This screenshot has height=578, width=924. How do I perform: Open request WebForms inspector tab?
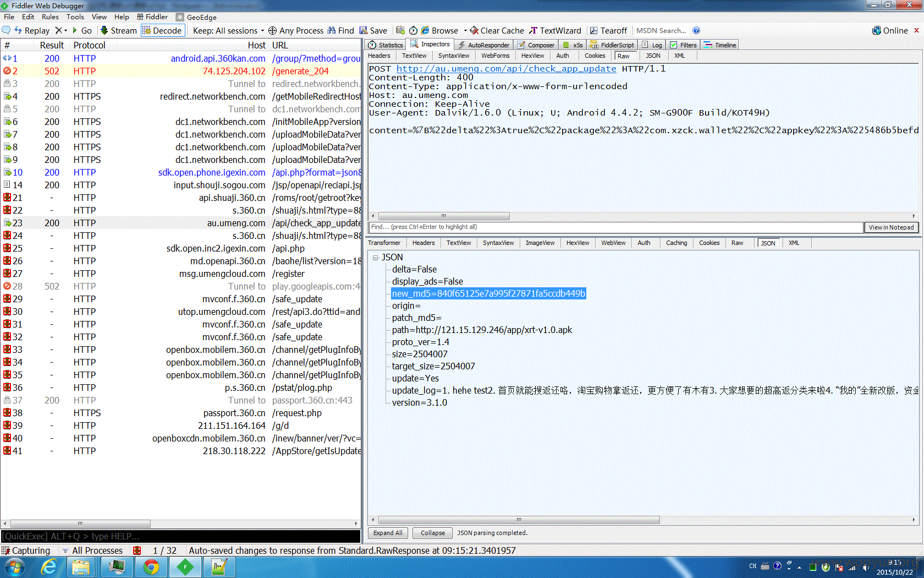[x=496, y=56]
